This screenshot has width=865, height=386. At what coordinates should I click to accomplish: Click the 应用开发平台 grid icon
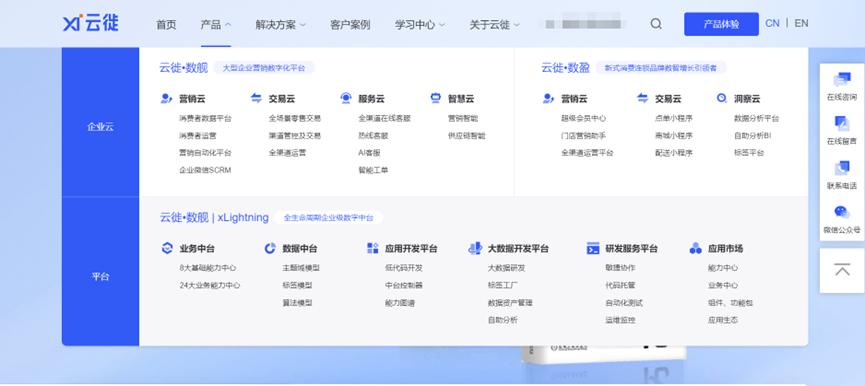372,248
